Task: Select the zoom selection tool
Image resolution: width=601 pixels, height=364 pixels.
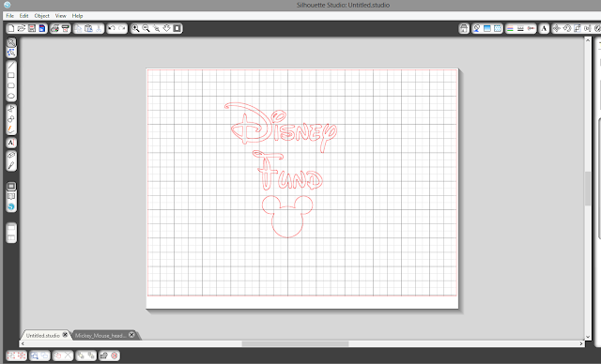Action: pos(157,28)
